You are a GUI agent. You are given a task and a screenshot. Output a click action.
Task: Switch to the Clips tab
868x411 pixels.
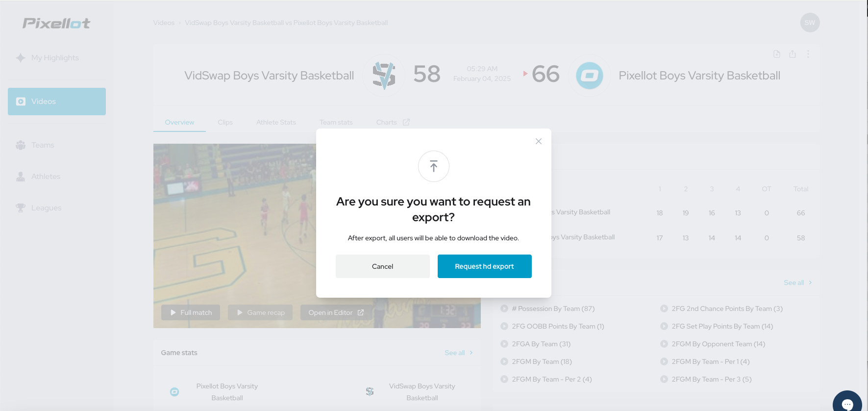click(225, 122)
